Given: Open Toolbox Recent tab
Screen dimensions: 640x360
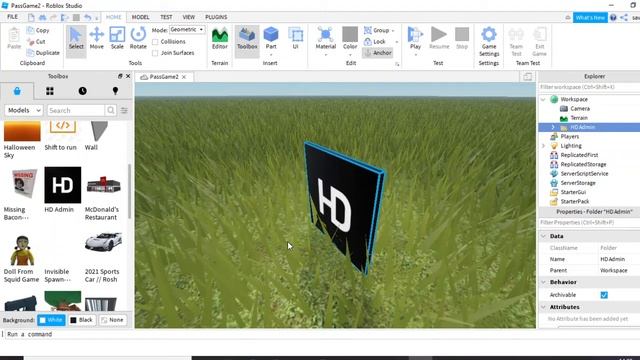Looking at the screenshot, I should click(82, 91).
